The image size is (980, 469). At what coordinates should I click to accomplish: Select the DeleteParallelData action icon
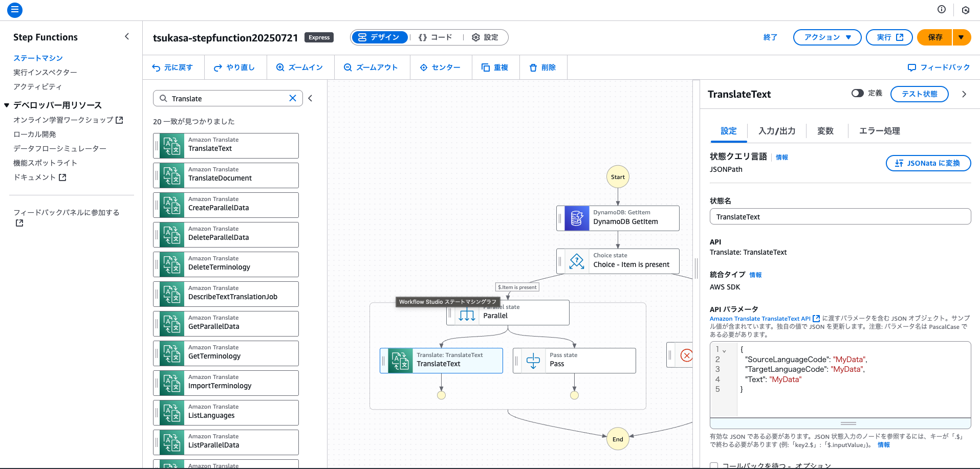click(x=172, y=235)
